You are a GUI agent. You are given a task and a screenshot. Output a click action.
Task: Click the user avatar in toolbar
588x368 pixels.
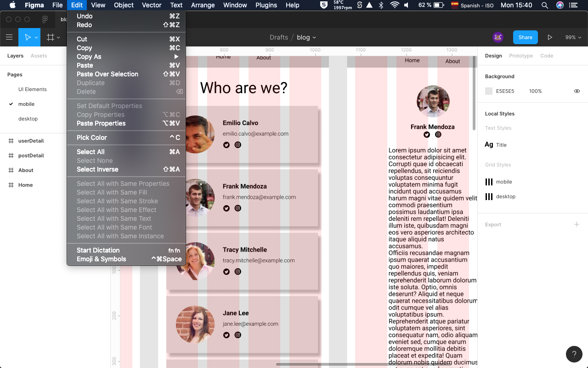[498, 37]
